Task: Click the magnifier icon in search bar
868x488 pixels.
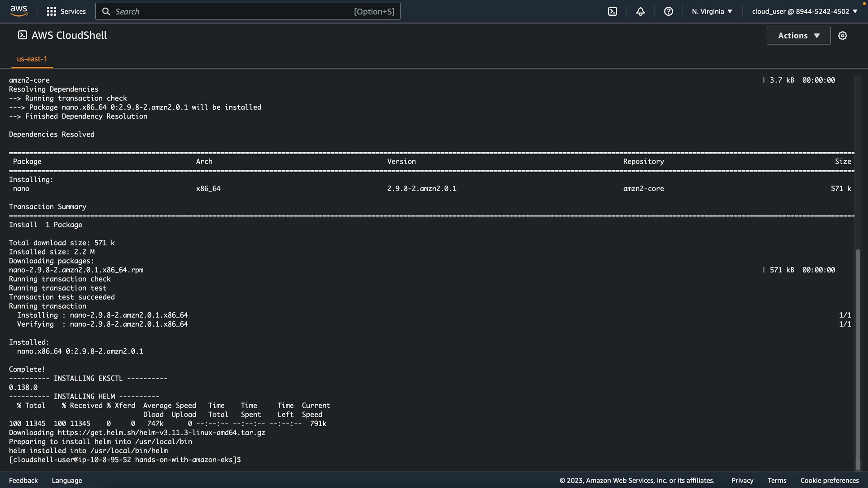Action: coord(106,11)
